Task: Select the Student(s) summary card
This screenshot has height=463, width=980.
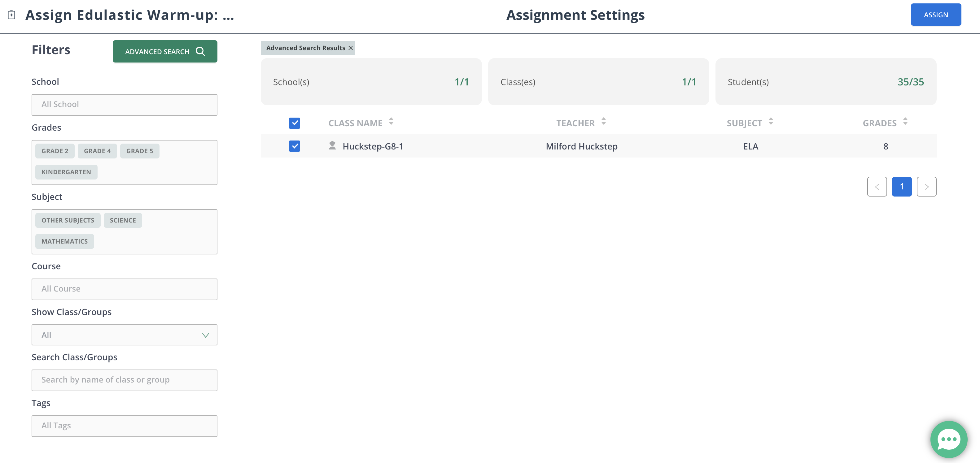Action: (x=825, y=81)
